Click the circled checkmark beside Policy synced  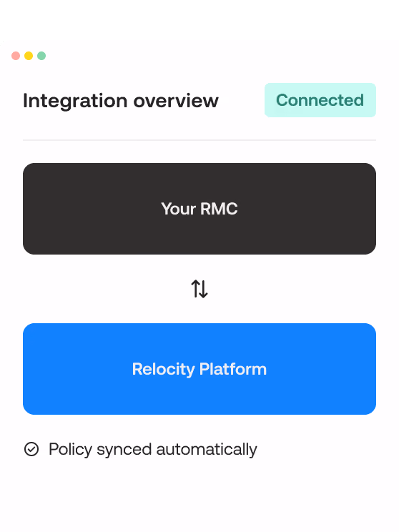[x=31, y=449]
